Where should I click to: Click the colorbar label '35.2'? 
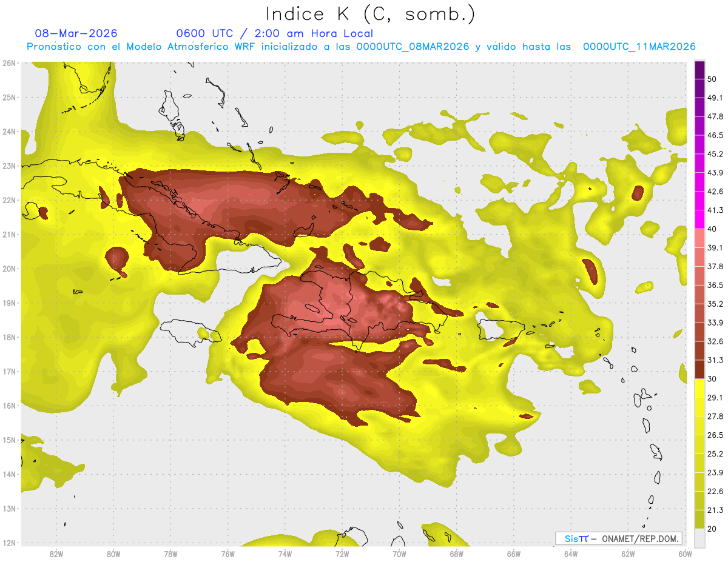click(x=715, y=304)
